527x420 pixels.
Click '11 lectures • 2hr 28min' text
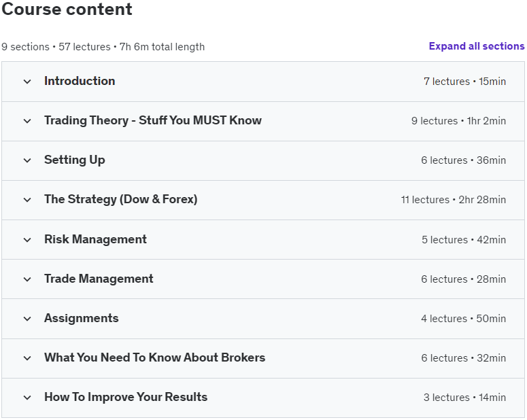454,200
